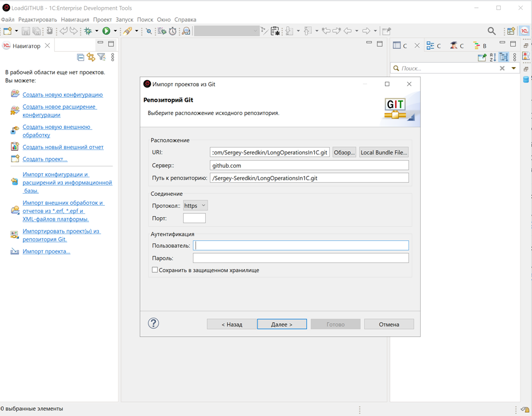Switch to the B tab in right panel
This screenshot has height=416, width=532.
click(480, 45)
